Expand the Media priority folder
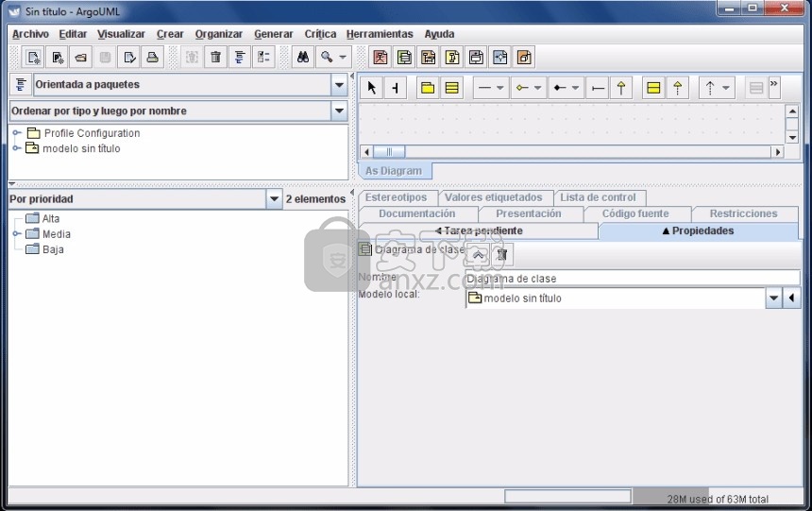 (17, 233)
